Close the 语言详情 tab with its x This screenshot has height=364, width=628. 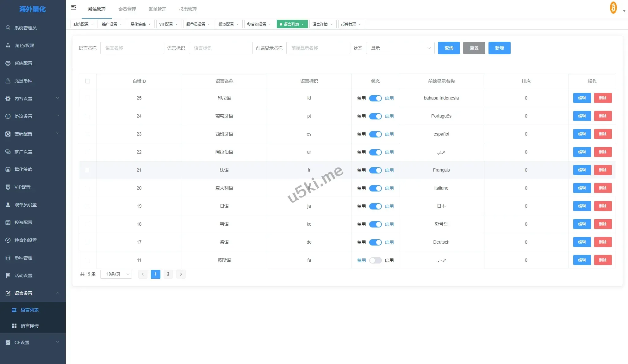[331, 24]
